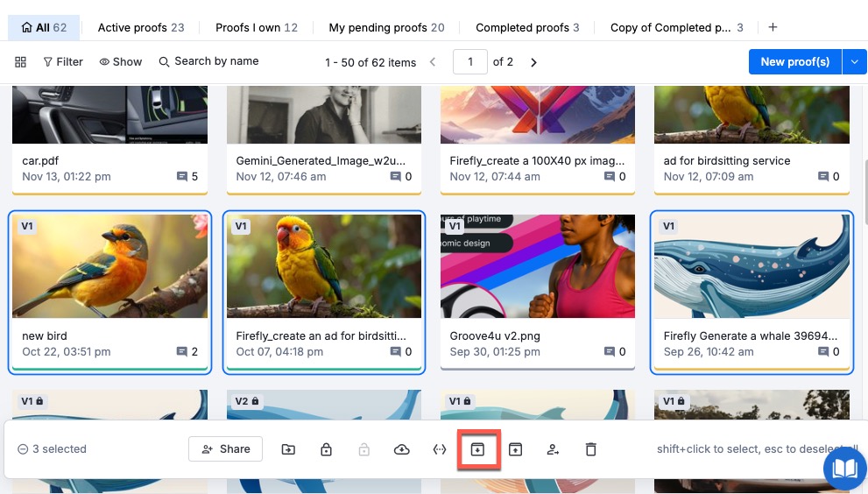This screenshot has width=868, height=494.
Task: Open the help guide book icon
Action: click(844, 469)
